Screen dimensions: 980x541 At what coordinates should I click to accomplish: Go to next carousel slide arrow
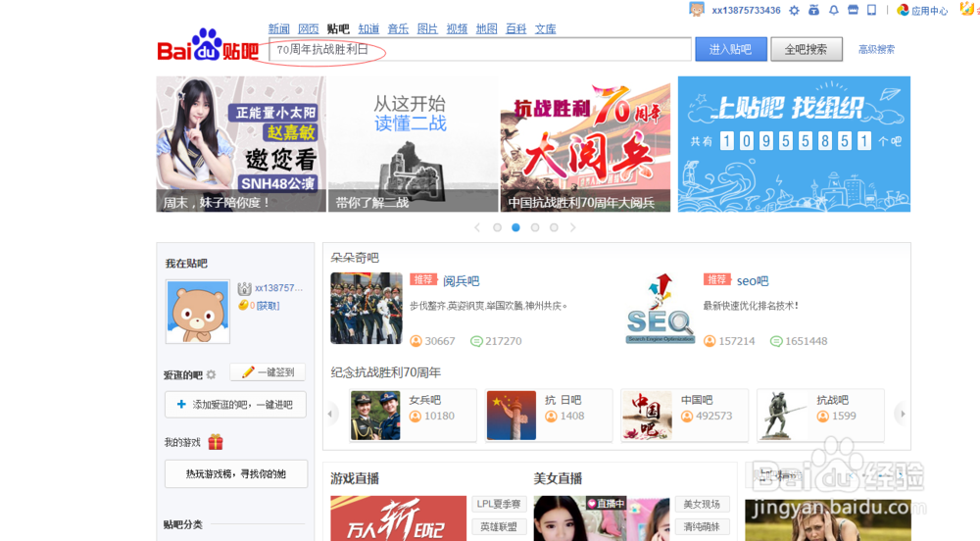pyautogui.click(x=572, y=228)
